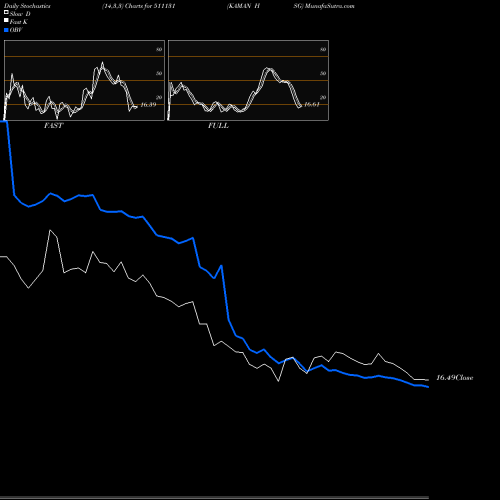Click the 'Slow D' legend text

20,14
